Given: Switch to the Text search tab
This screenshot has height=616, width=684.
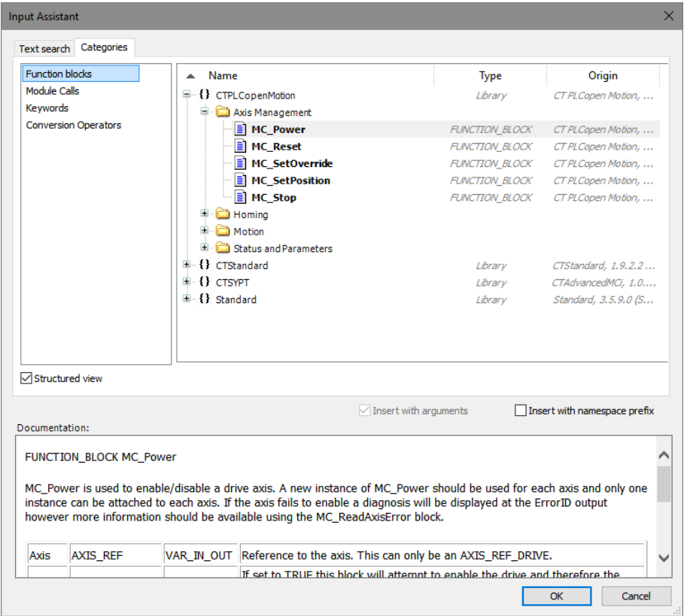Looking at the screenshot, I should pos(44,48).
